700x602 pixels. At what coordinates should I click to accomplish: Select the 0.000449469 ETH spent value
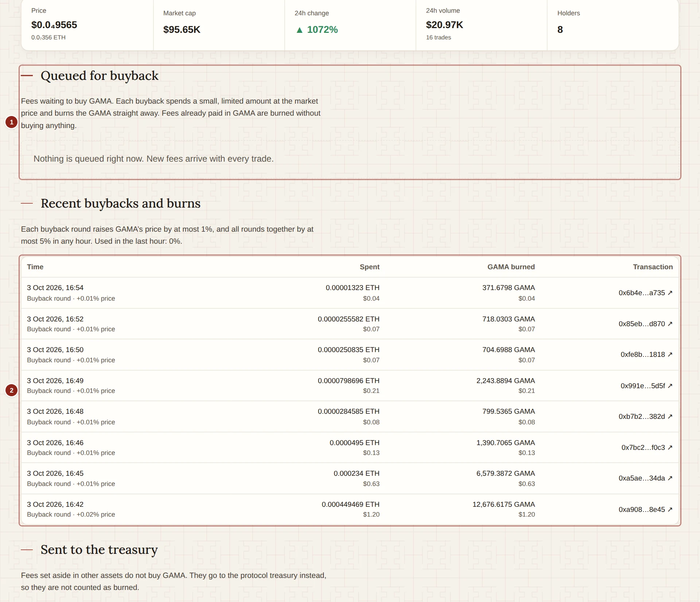pos(350,504)
